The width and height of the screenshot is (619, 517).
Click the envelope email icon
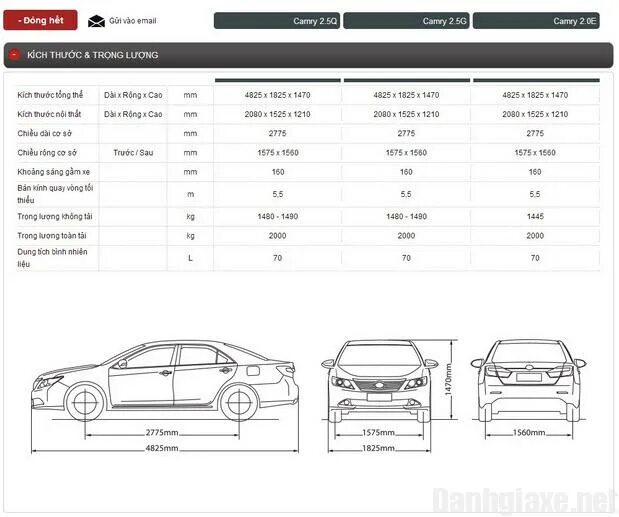96,21
